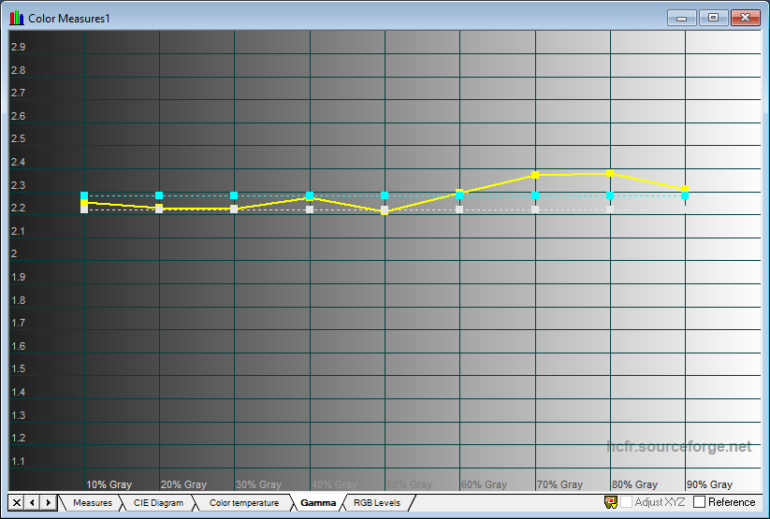770x519 pixels.
Task: Click the '70% Gray' axis label
Action: [x=560, y=485]
